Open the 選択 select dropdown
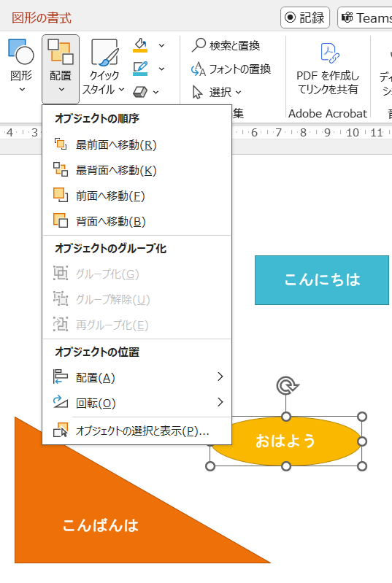392x583 pixels. (x=217, y=92)
